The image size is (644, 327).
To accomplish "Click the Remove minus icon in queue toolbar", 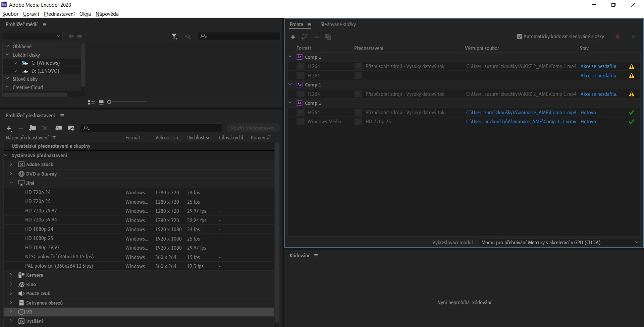I will (316, 37).
